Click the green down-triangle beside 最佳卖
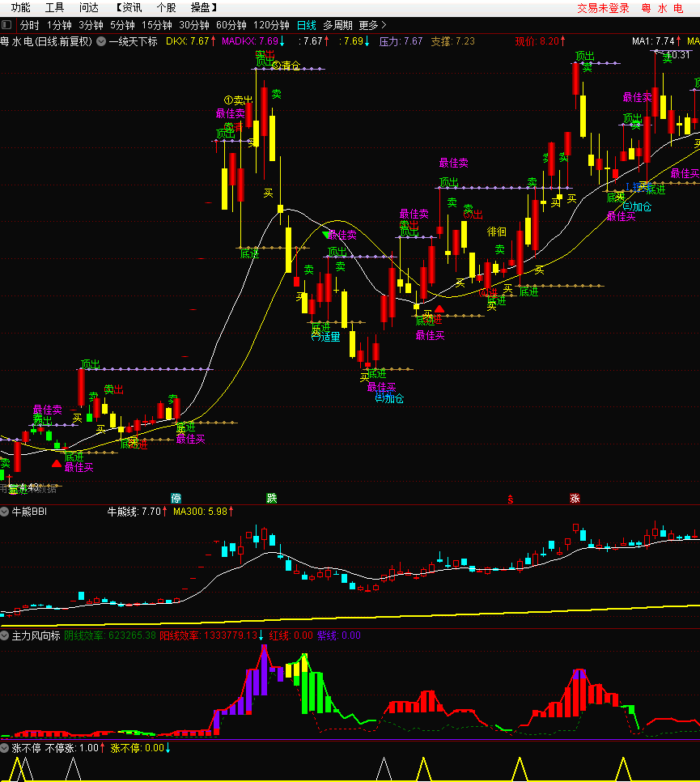Image resolution: width=700 pixels, height=782 pixels. pos(325,235)
